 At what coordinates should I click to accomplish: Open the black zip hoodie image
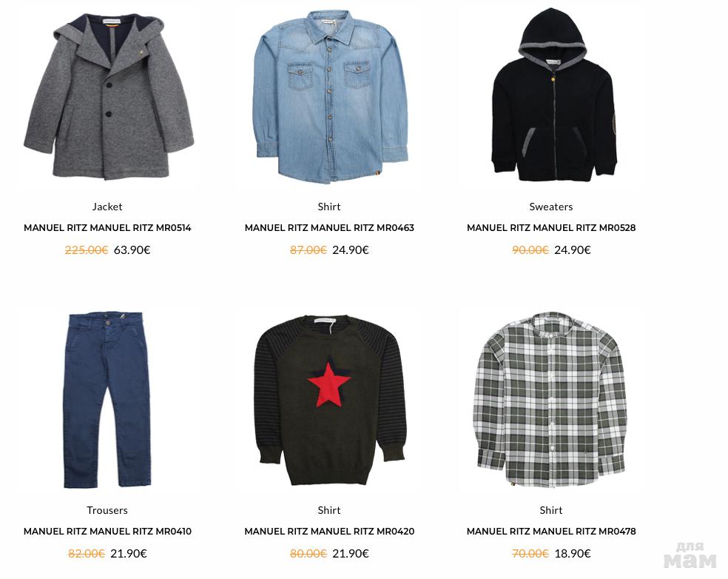(x=553, y=95)
